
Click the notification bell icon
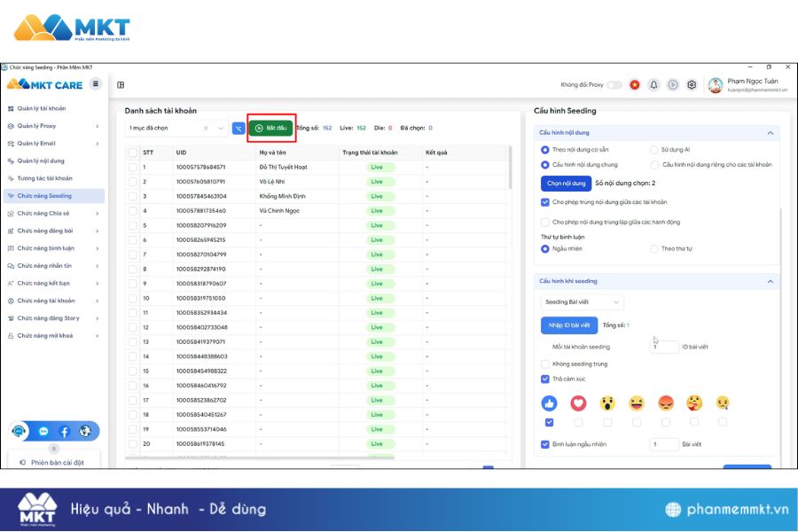point(654,85)
